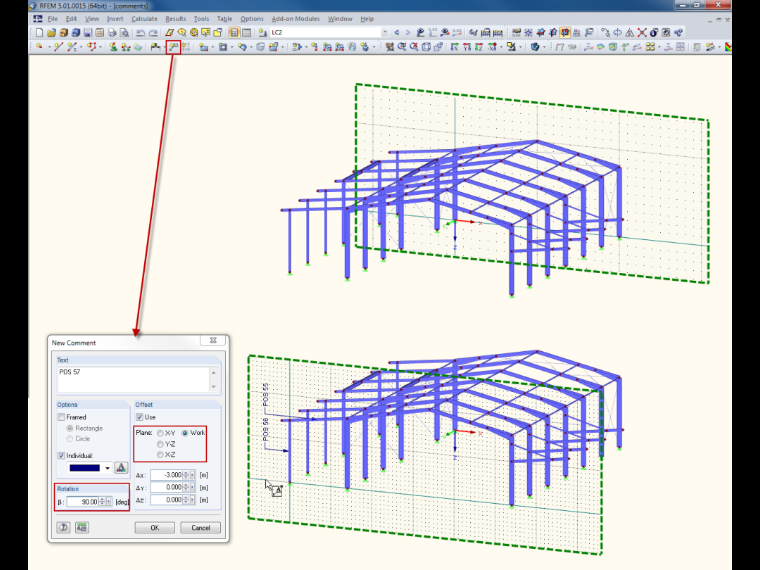Click the units and decimals dialog icon
Screen dimensions: 760x570
click(82, 527)
